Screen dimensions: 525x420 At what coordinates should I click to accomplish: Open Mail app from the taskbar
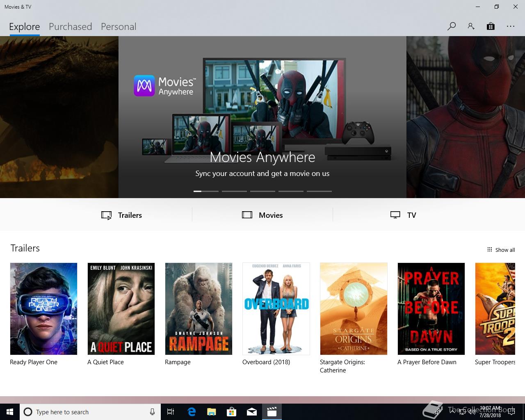click(252, 412)
